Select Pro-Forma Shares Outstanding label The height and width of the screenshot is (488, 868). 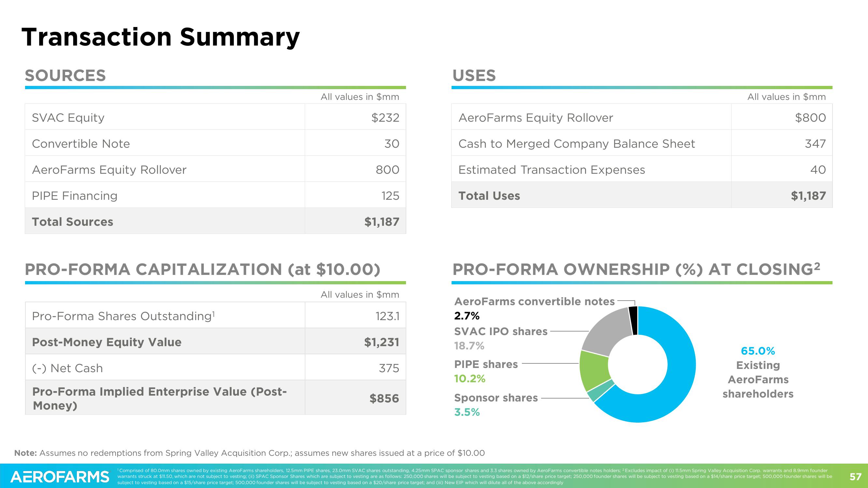click(x=123, y=316)
